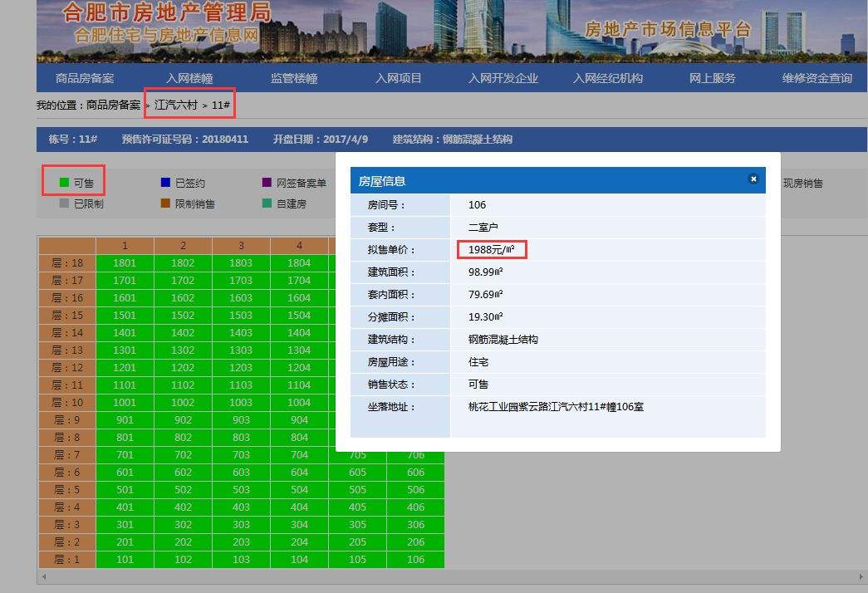Select room 706 in the grid
Viewport: 868px width, 593px height.
pos(416,458)
